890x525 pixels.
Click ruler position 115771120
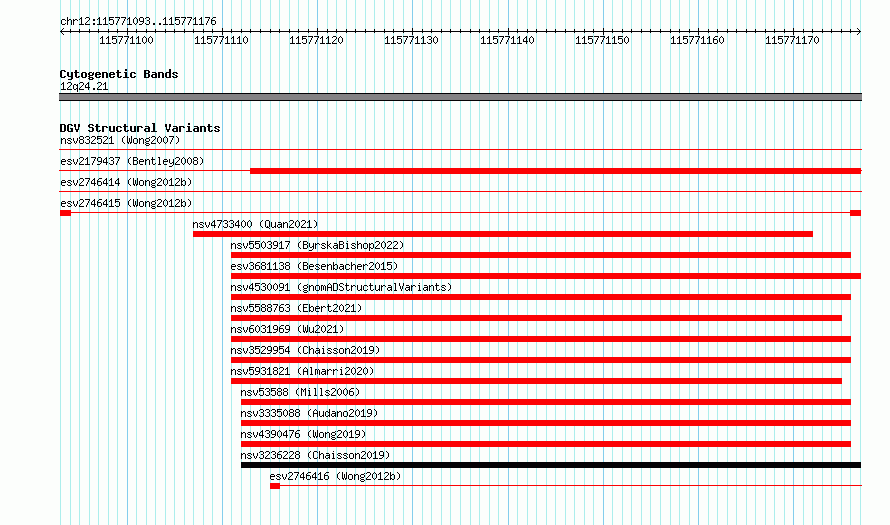click(x=316, y=40)
